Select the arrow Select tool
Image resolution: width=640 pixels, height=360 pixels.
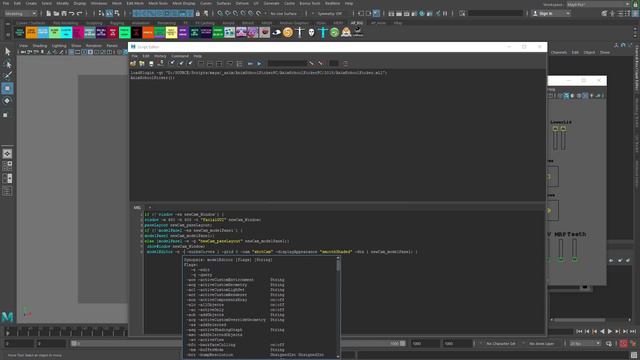tap(7, 51)
